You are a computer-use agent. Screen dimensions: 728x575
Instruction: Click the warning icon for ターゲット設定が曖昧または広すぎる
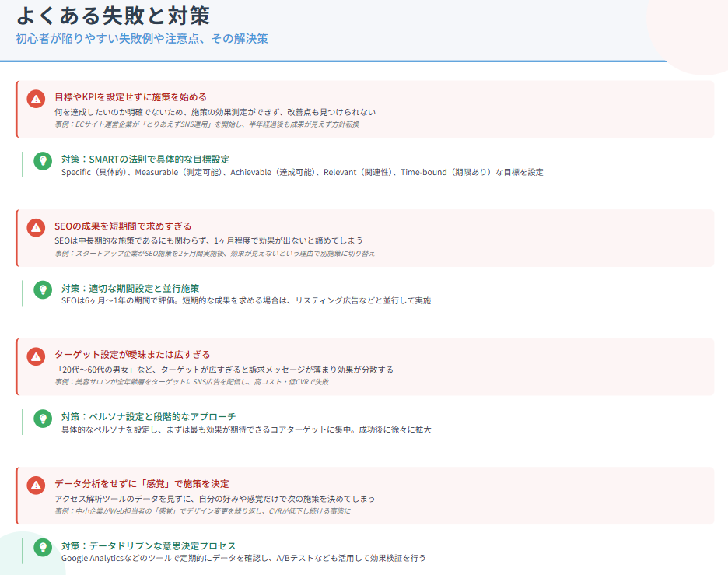(x=36, y=356)
